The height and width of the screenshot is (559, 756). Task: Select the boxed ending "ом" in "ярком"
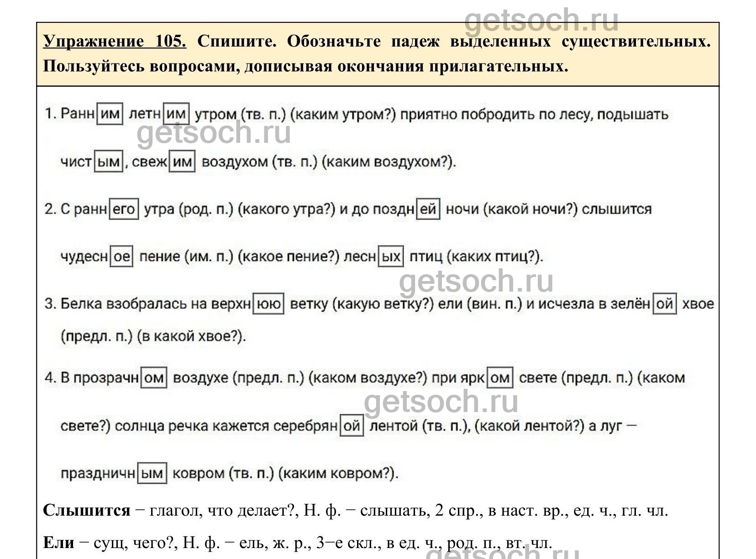(500, 378)
